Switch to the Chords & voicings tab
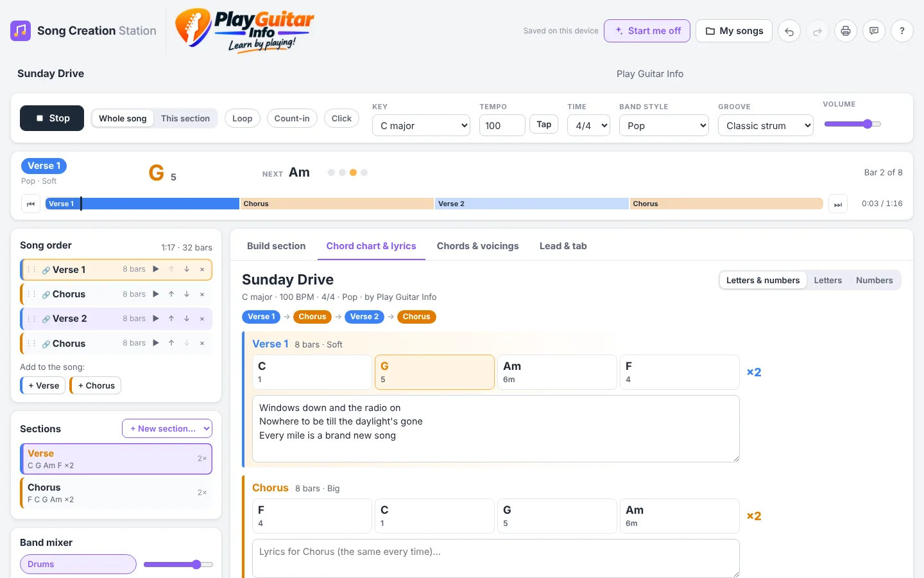 point(478,246)
